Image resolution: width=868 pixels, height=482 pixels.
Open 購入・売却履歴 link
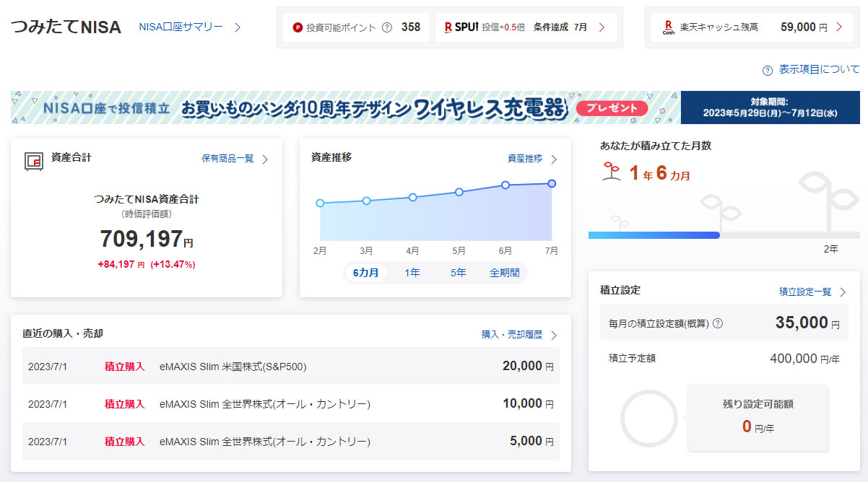click(x=519, y=335)
